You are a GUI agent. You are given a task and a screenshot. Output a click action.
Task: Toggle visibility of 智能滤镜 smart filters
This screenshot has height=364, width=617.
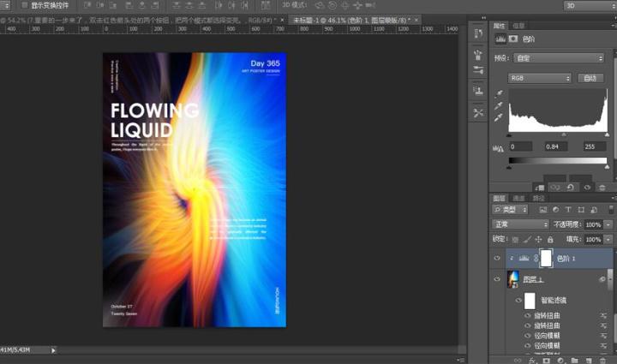(x=518, y=301)
